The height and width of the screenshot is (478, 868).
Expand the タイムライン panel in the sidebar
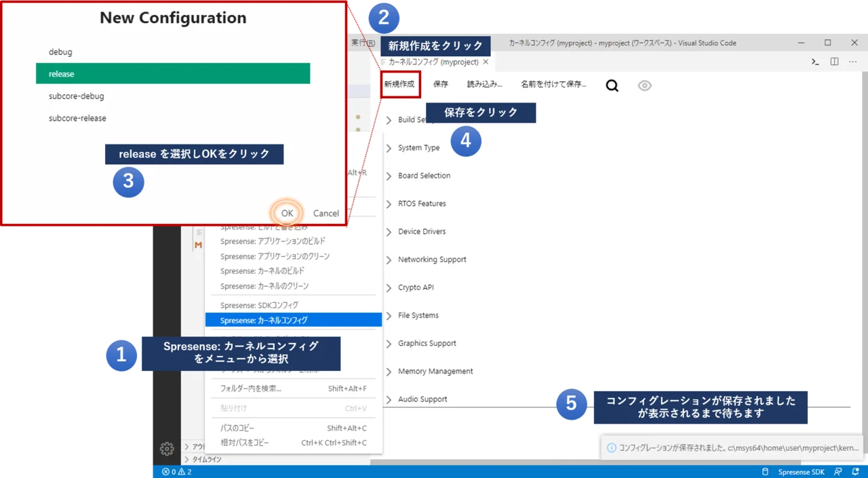203,460
